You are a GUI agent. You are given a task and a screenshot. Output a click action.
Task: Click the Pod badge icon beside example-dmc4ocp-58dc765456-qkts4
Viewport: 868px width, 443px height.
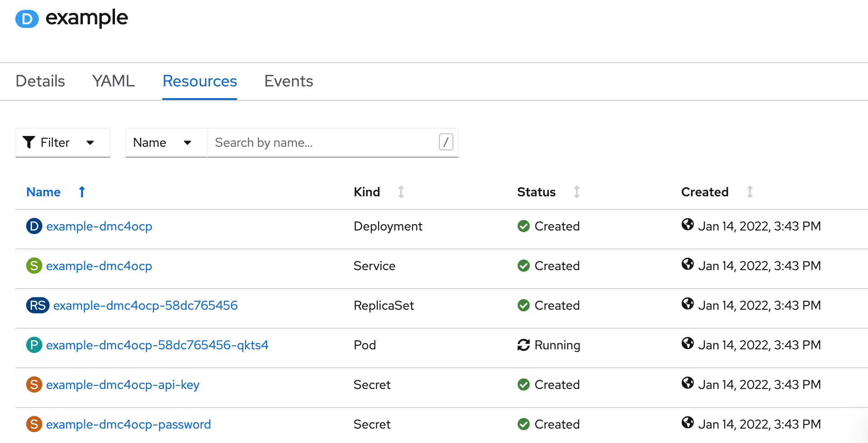[34, 345]
